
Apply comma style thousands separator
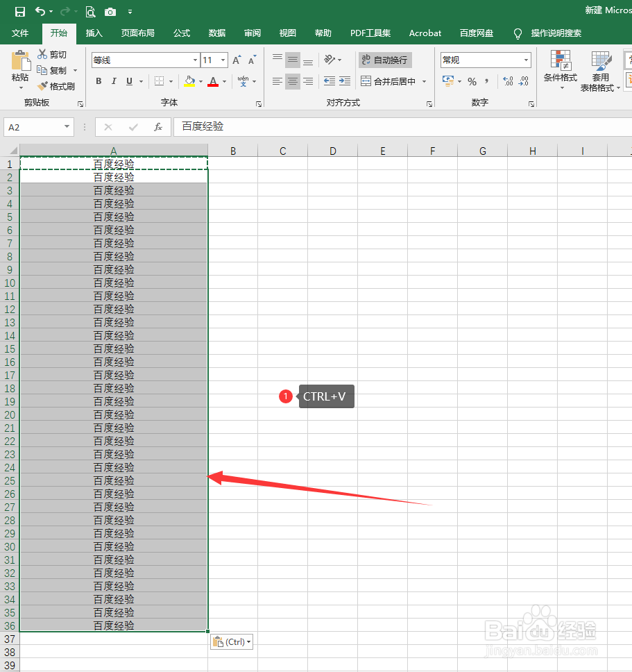tap(487, 81)
